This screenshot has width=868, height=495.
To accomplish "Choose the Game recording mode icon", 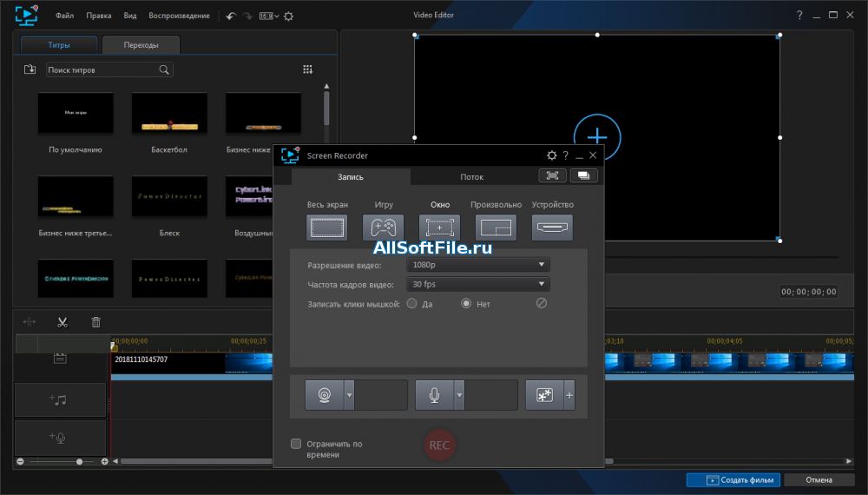I will 383,228.
